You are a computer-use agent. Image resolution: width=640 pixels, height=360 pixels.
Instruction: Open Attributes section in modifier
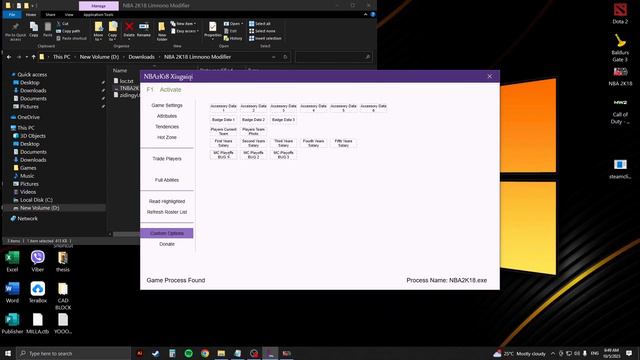pyautogui.click(x=167, y=116)
